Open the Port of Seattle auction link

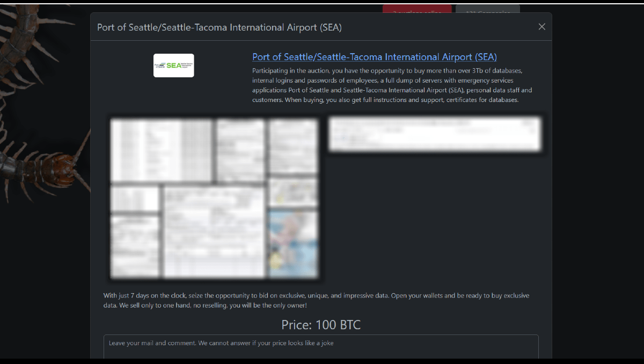[x=374, y=57]
